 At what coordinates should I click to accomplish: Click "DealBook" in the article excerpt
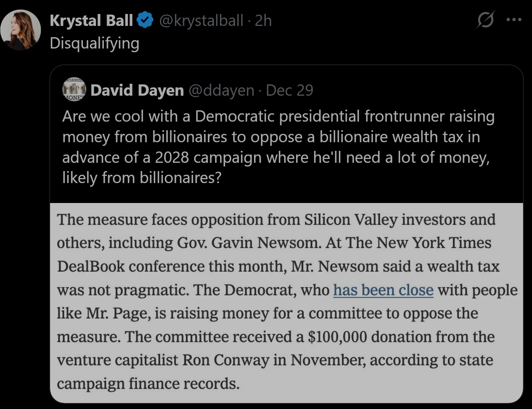coord(91,266)
